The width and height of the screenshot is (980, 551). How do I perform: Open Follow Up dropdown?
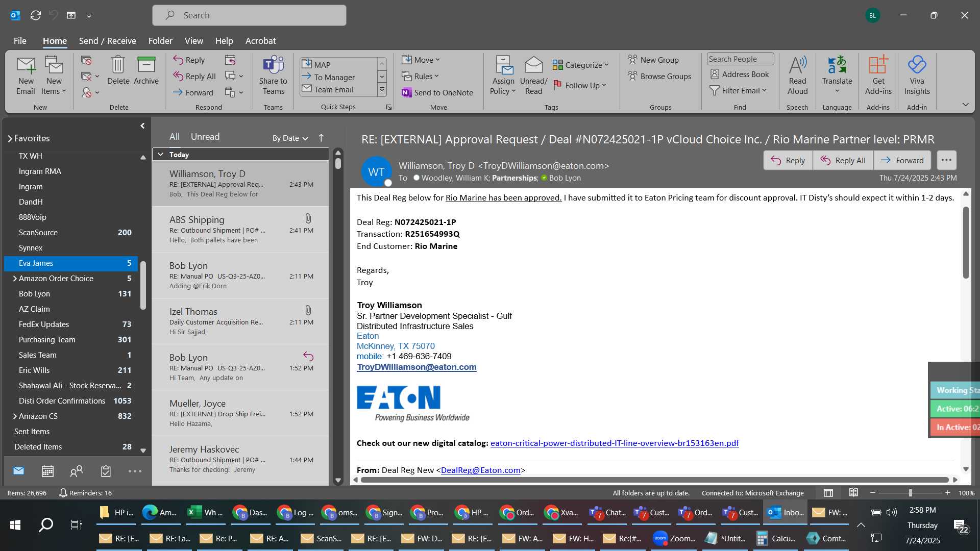(580, 85)
